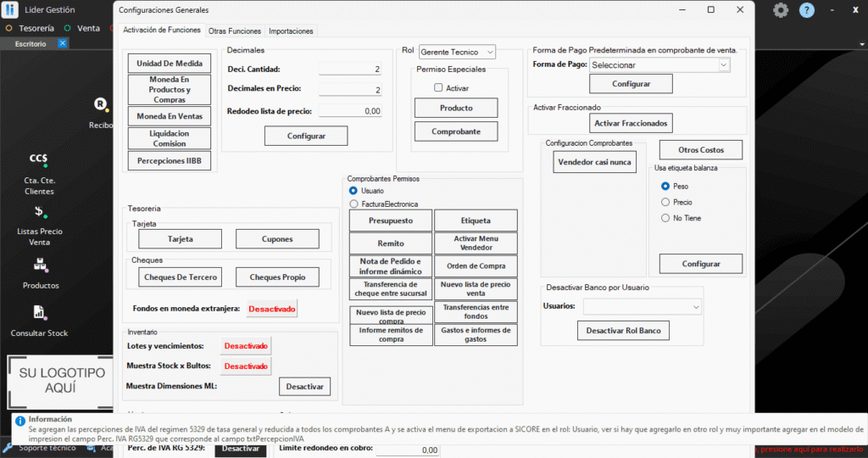Click the Deci. Cantidad input field

[350, 69]
